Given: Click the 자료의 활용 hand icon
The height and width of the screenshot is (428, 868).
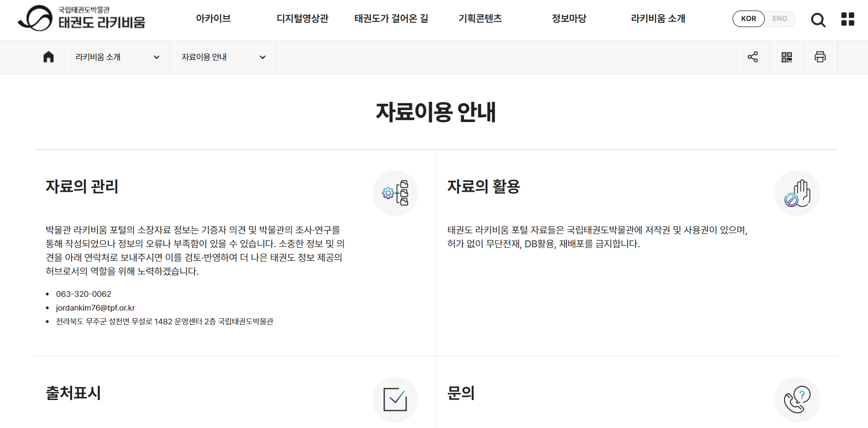Looking at the screenshot, I should 797,193.
